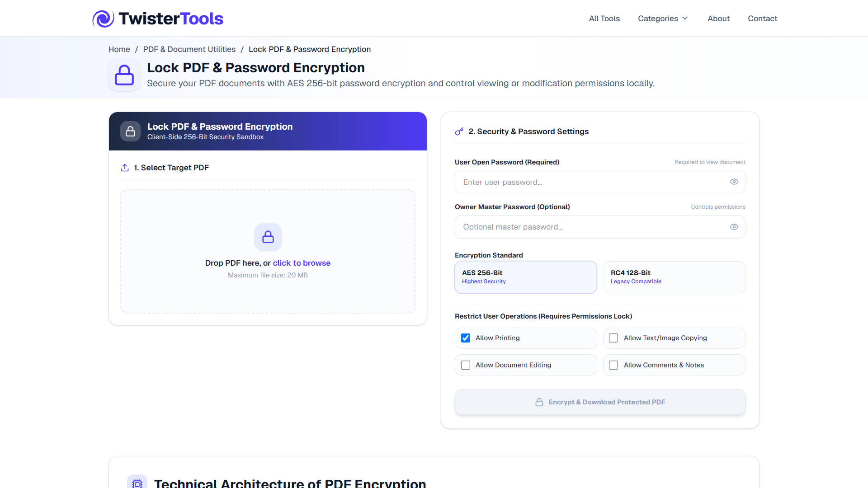Focus the user open password field
The height and width of the screenshot is (488, 868).
point(600,182)
